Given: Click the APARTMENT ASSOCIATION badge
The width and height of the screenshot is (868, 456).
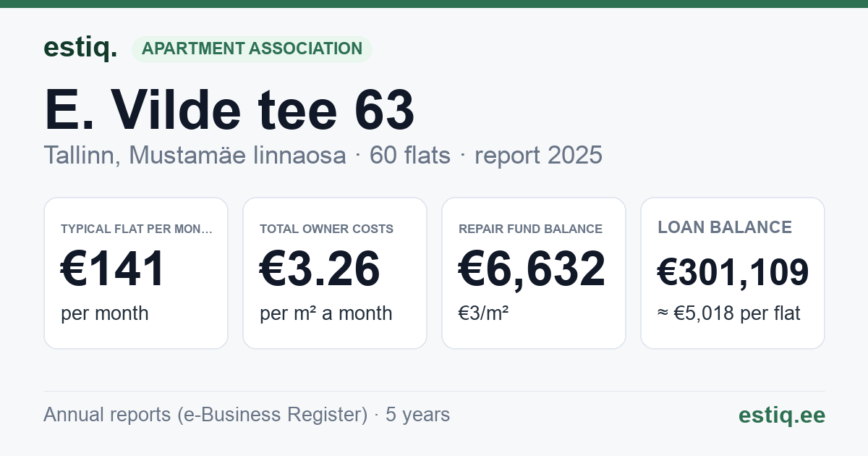Looking at the screenshot, I should point(252,48).
